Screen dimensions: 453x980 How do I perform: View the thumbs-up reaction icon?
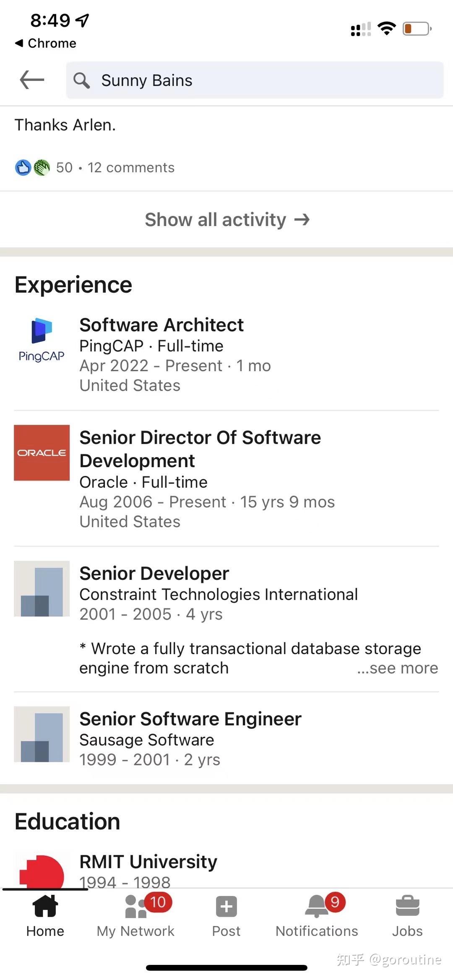click(23, 167)
